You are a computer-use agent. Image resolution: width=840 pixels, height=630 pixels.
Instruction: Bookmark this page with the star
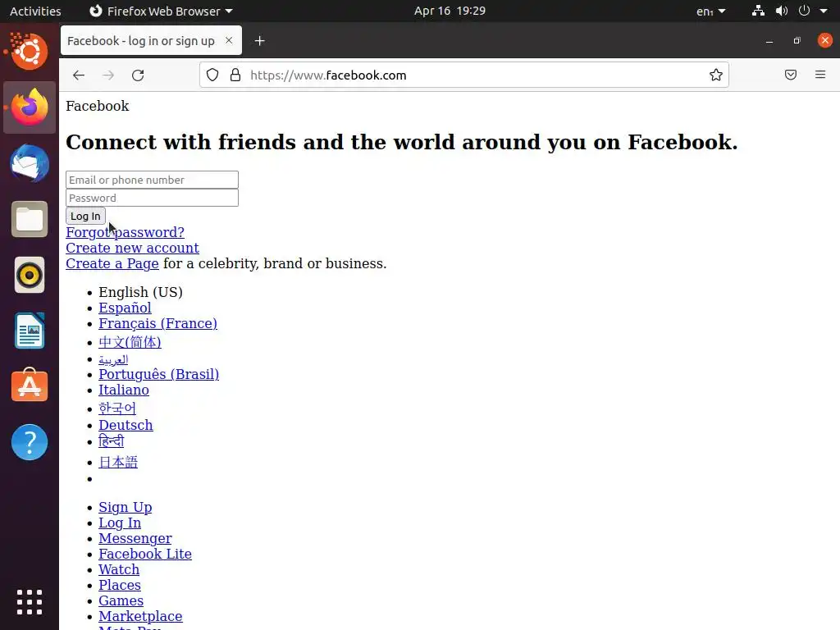(x=715, y=75)
